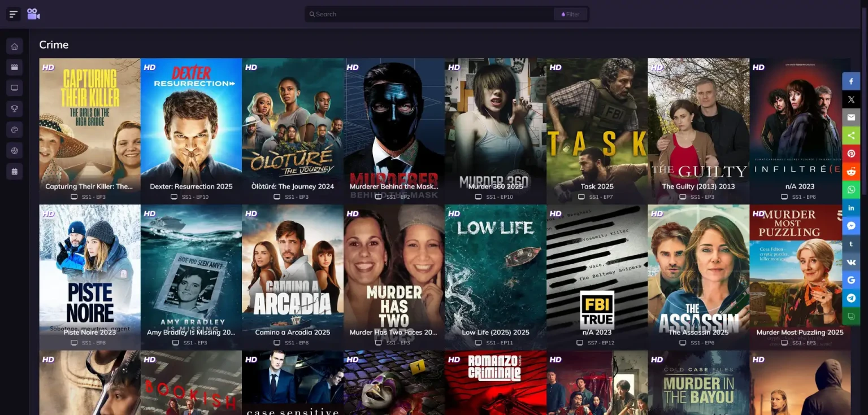This screenshot has width=868, height=415.
Task: Open Òlòtūré: The Journey 2024 title
Action: coord(293,186)
